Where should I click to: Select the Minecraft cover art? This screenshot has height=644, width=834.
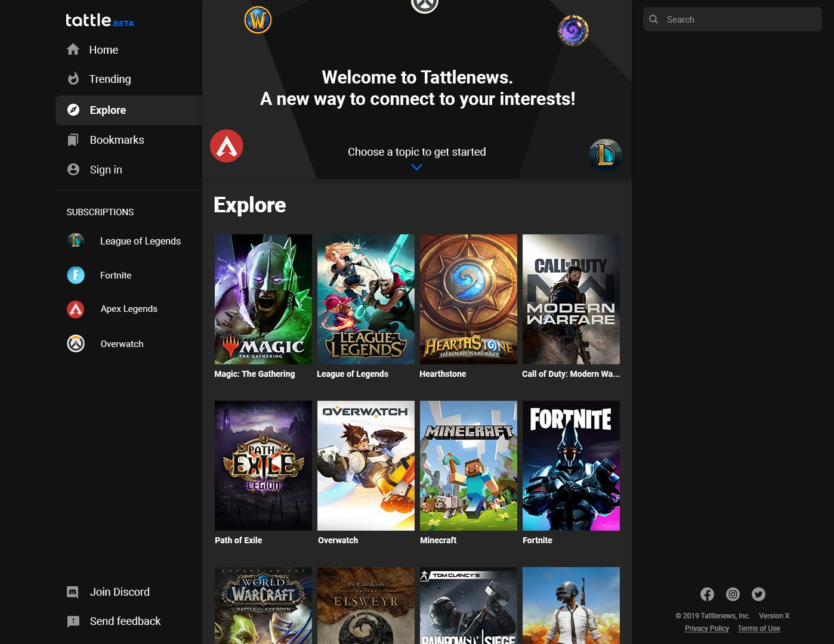click(x=468, y=466)
